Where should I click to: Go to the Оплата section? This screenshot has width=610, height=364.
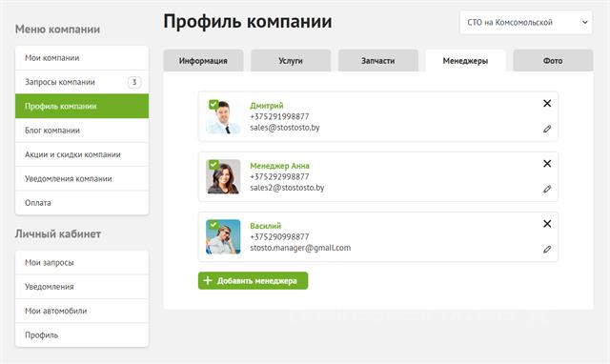point(82,203)
